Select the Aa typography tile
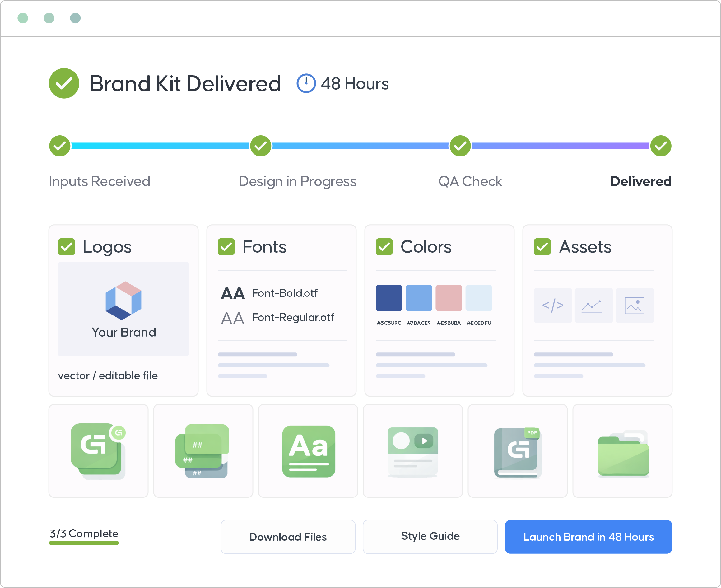The image size is (721, 588). [308, 451]
